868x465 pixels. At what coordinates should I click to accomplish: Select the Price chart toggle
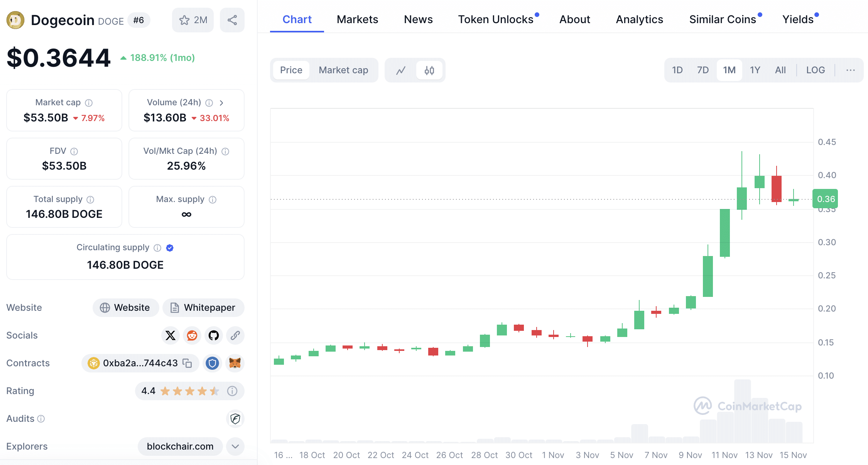(x=291, y=70)
